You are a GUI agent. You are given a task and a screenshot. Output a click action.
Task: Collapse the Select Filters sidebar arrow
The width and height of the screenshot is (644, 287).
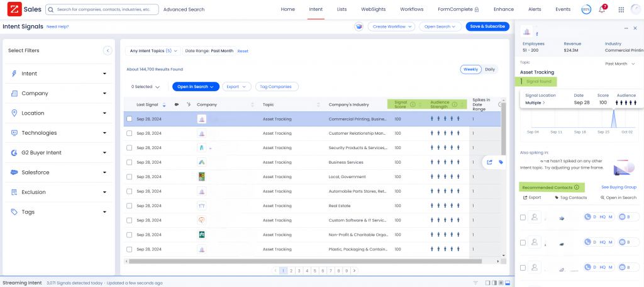(x=108, y=50)
